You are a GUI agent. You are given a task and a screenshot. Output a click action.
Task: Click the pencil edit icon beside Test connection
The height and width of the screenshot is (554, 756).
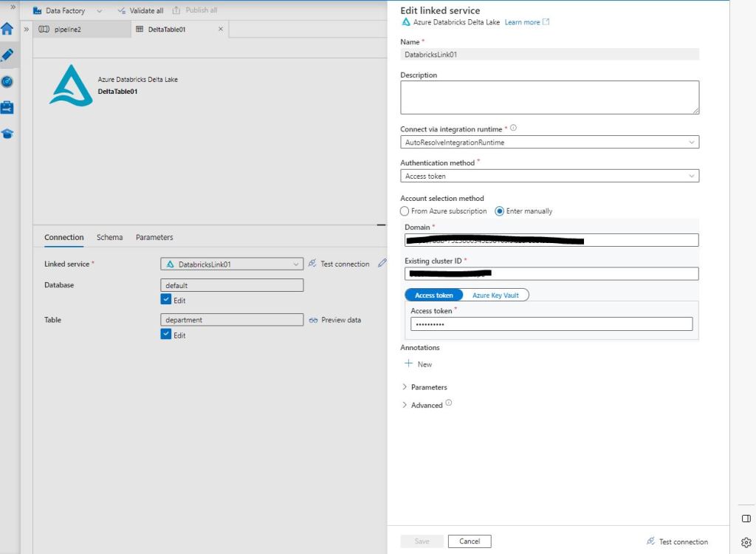point(382,263)
